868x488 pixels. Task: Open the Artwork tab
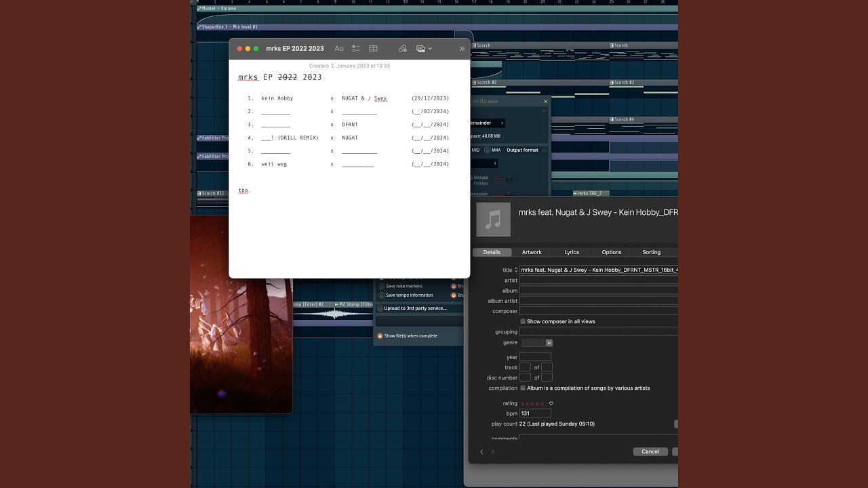click(532, 252)
